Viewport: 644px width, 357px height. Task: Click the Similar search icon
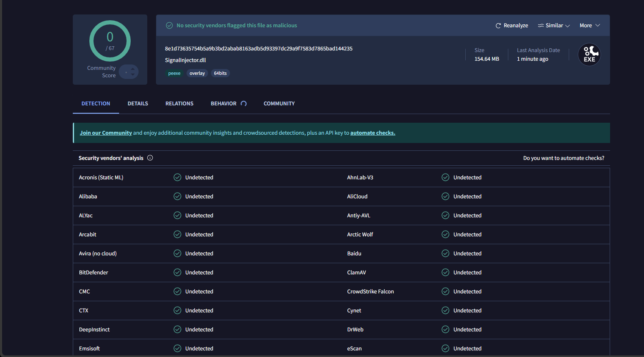point(540,25)
